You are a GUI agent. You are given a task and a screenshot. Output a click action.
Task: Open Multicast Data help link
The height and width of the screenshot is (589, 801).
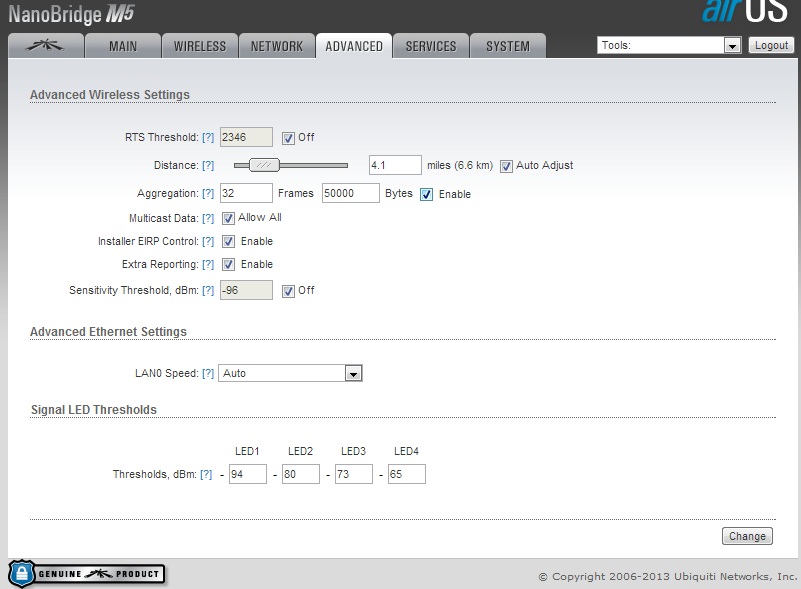click(x=208, y=218)
